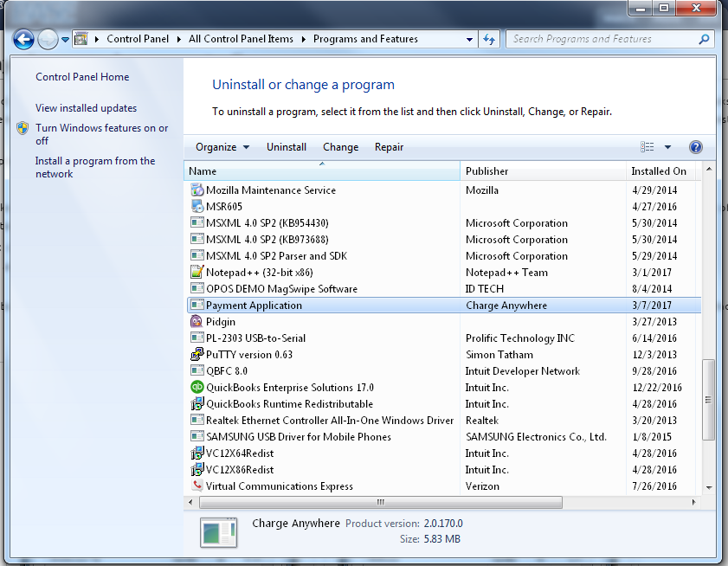Image resolution: width=728 pixels, height=566 pixels.
Task: Click Repair in the toolbar
Action: tap(389, 147)
